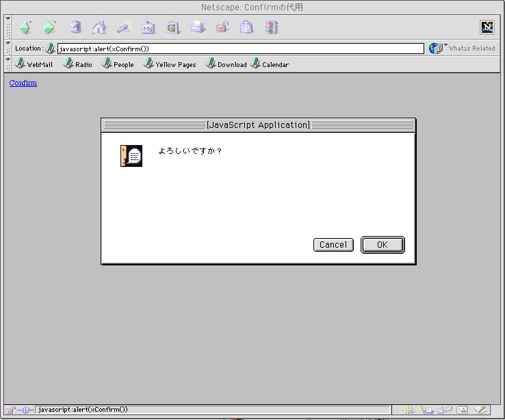This screenshot has height=420, width=505.
Task: Open the People bookmark
Action: click(118, 64)
